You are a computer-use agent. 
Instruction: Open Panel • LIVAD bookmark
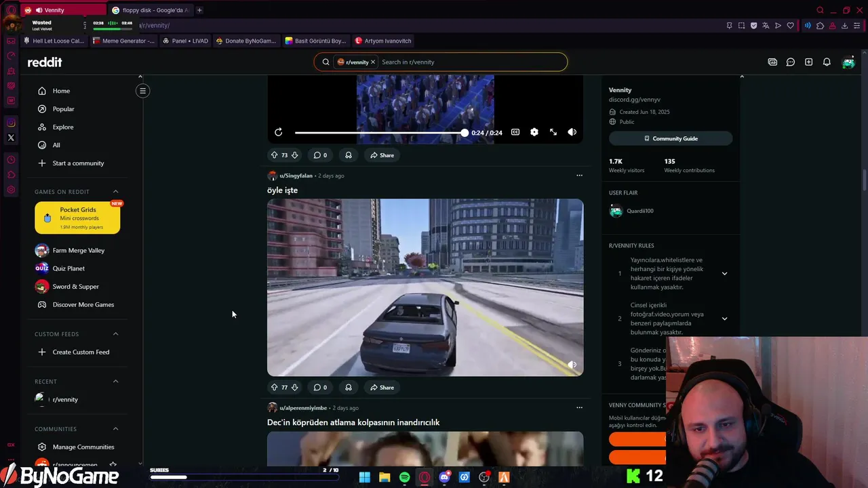click(186, 41)
